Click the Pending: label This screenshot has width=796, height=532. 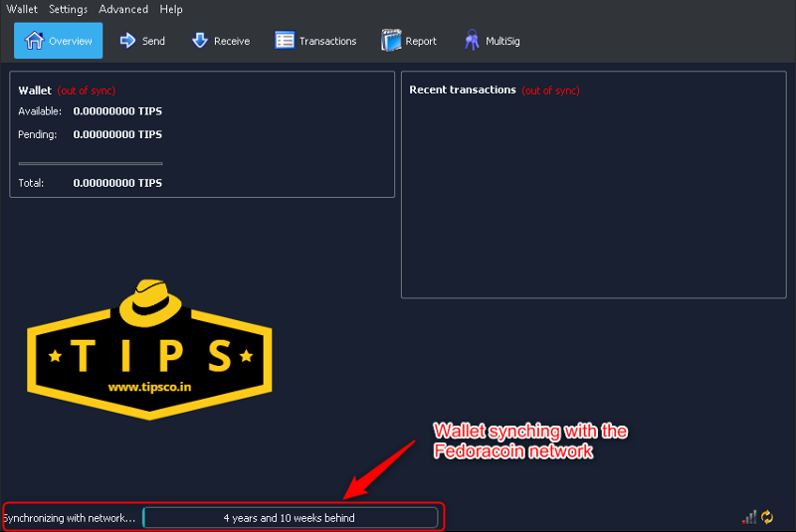click(38, 134)
